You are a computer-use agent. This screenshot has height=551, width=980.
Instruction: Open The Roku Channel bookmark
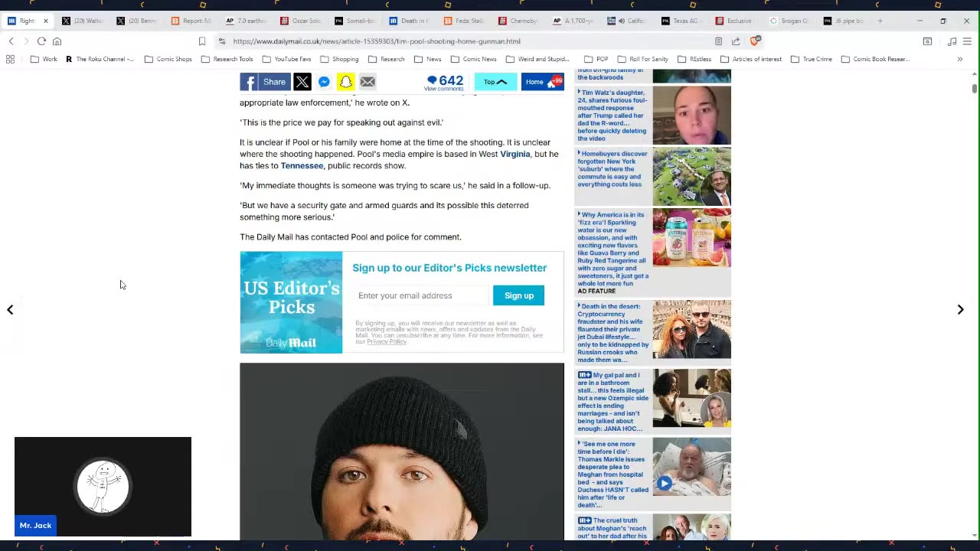pyautogui.click(x=100, y=59)
